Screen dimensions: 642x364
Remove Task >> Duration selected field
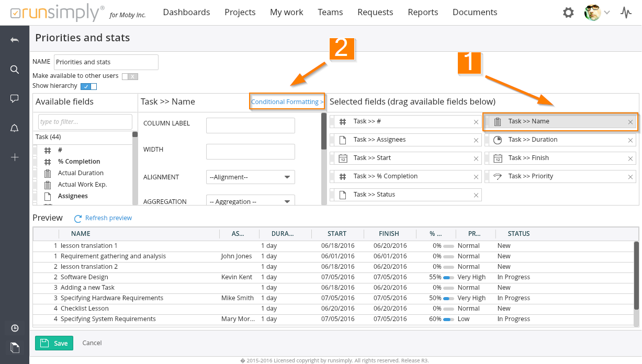click(630, 140)
